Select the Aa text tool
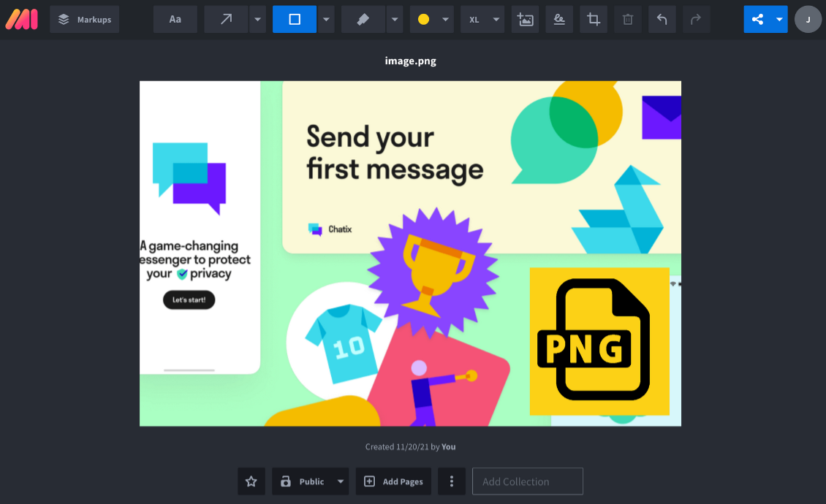This screenshot has width=826, height=504. coord(175,20)
